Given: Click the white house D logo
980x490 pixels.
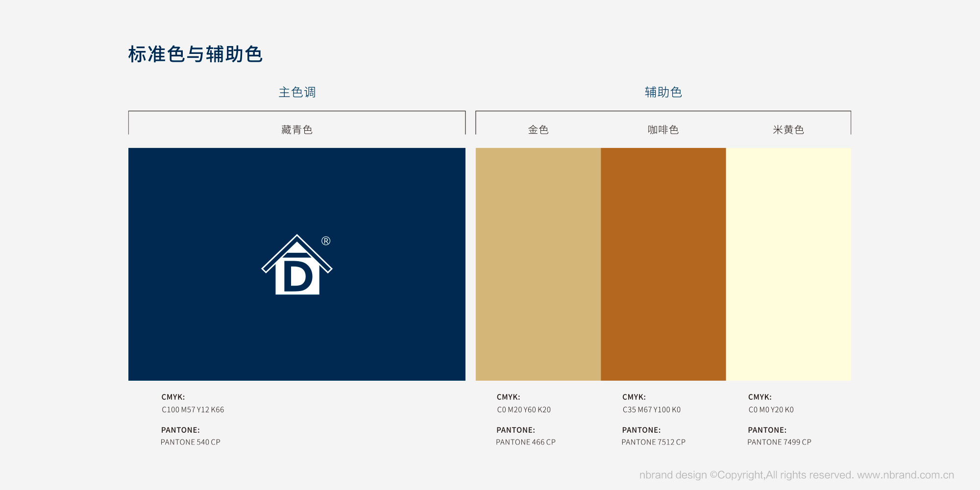Looking at the screenshot, I should coord(297,265).
